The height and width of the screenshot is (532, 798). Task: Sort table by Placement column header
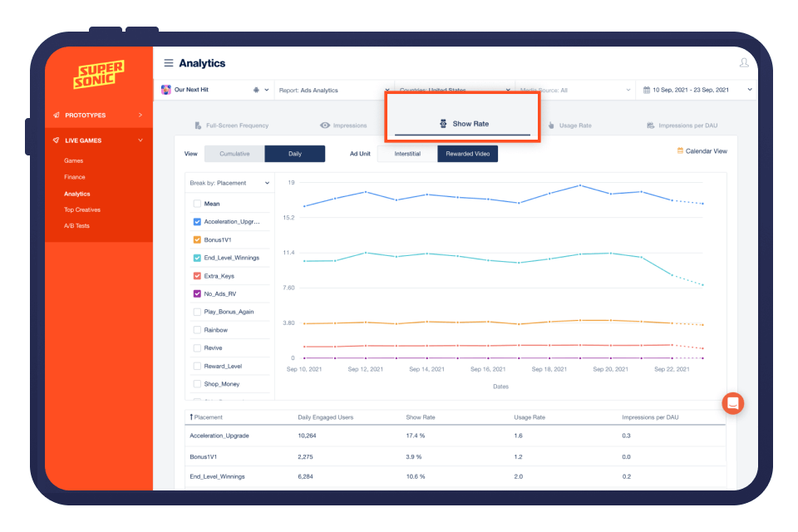(x=208, y=417)
